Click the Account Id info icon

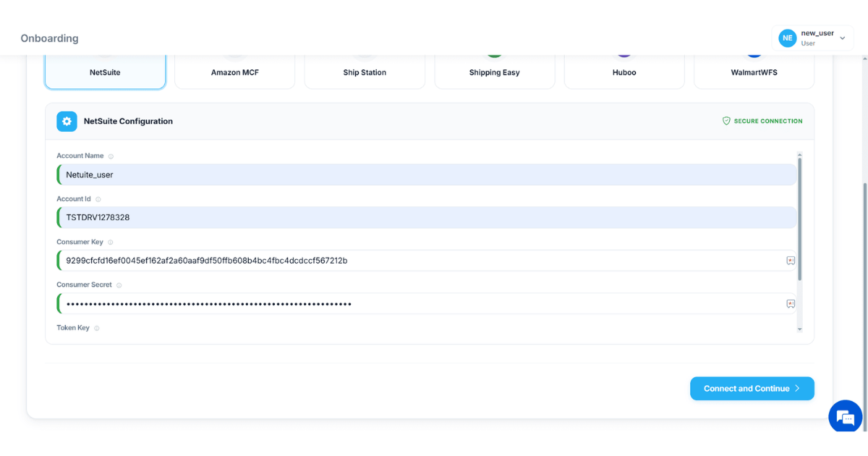98,199
